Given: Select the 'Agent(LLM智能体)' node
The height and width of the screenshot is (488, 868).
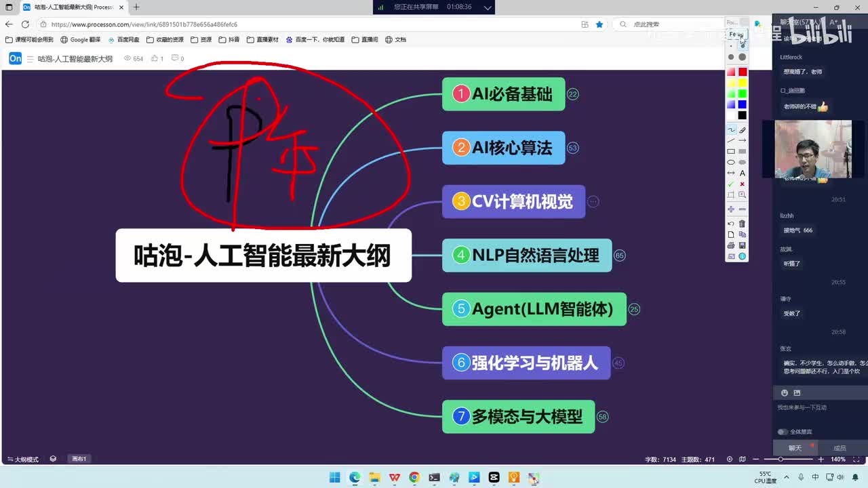Looking at the screenshot, I should tap(534, 309).
